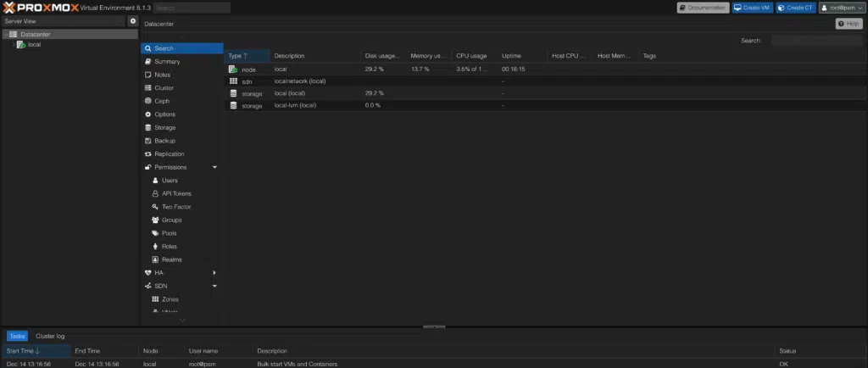Click the Zones grid icon
This screenshot has width=868, height=368.
pyautogui.click(x=156, y=299)
